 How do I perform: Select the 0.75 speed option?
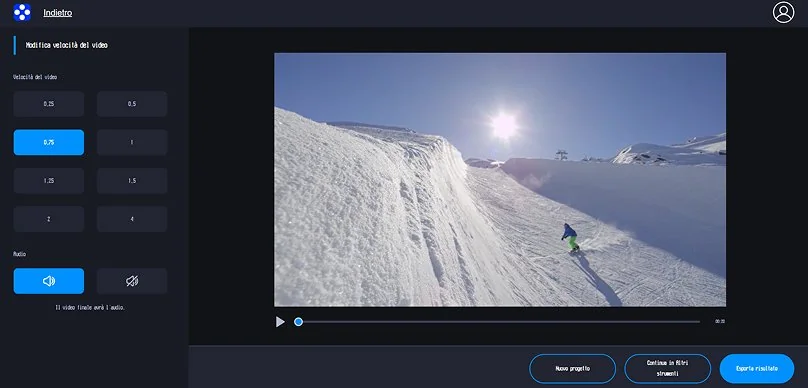49,142
